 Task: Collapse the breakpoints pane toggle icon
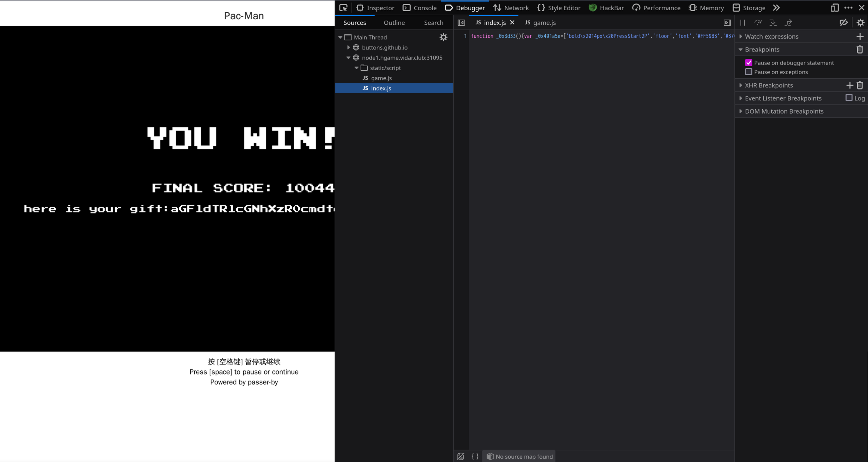coord(727,23)
